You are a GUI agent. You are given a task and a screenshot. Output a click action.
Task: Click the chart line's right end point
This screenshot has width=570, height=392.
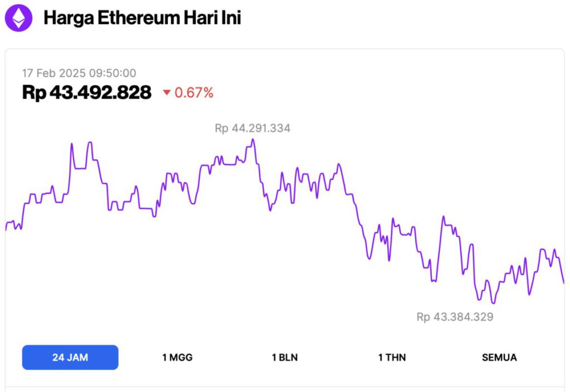pos(563,282)
